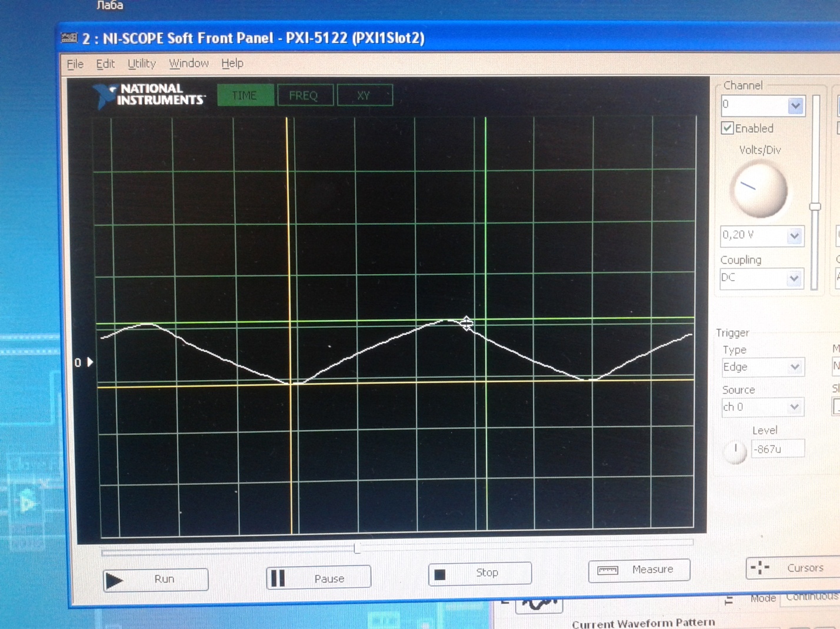Click the horizontal position slider thumb
The image size is (840, 629).
(x=357, y=548)
